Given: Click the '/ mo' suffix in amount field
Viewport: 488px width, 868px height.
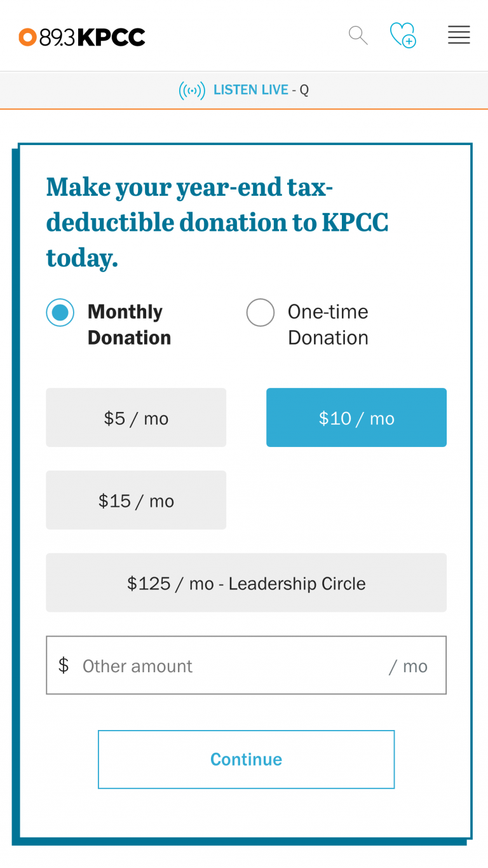Looking at the screenshot, I should pyautogui.click(x=409, y=666).
